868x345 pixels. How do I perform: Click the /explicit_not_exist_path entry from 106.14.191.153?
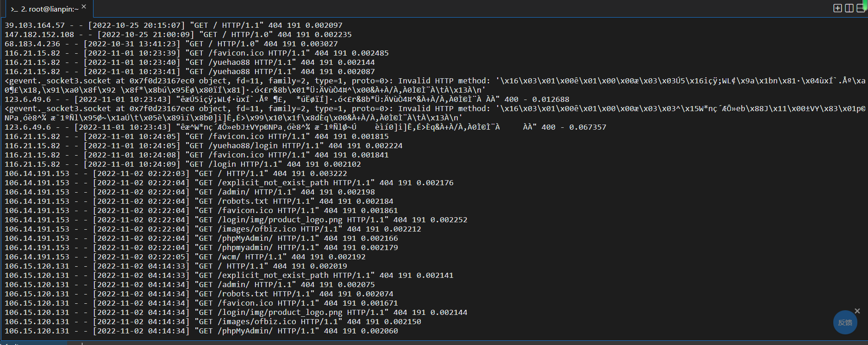(x=229, y=183)
